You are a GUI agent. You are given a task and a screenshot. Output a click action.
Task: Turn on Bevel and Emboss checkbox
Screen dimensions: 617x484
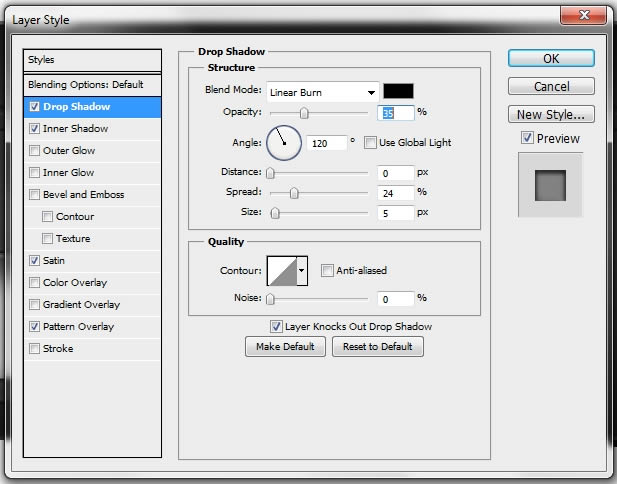tap(34, 195)
